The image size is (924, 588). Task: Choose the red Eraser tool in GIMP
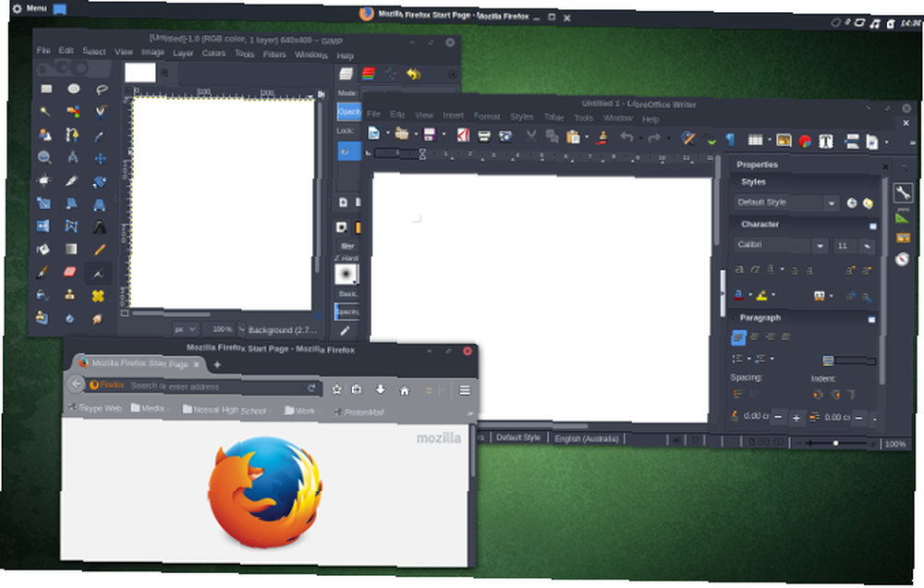69,272
